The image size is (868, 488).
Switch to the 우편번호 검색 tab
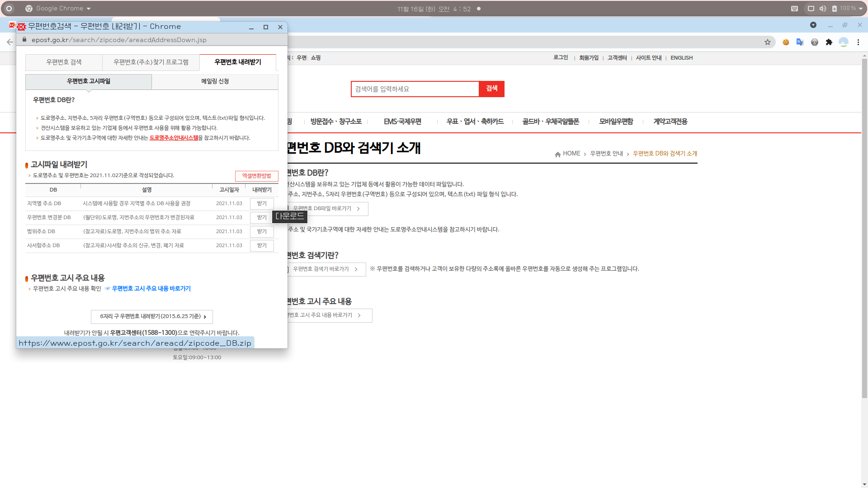[x=64, y=62]
